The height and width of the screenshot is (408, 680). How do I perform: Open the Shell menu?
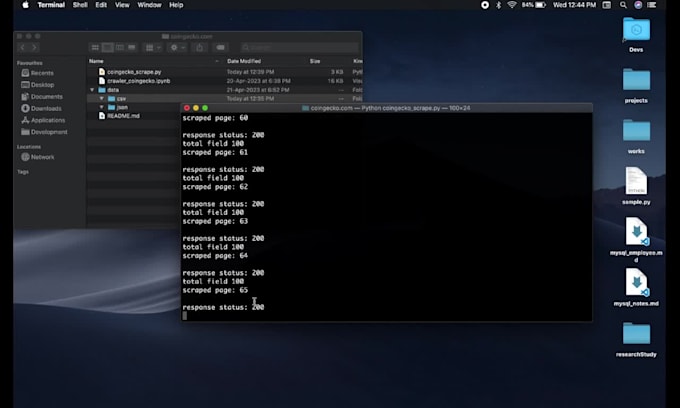[x=80, y=5]
